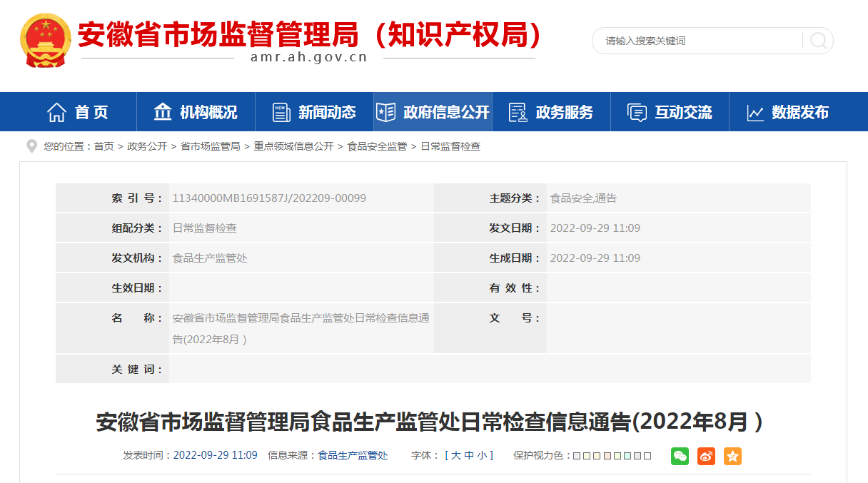The width and height of the screenshot is (868, 483).
Task: Click the 生成日期 value 2022-09-29 11:09
Action: point(595,258)
